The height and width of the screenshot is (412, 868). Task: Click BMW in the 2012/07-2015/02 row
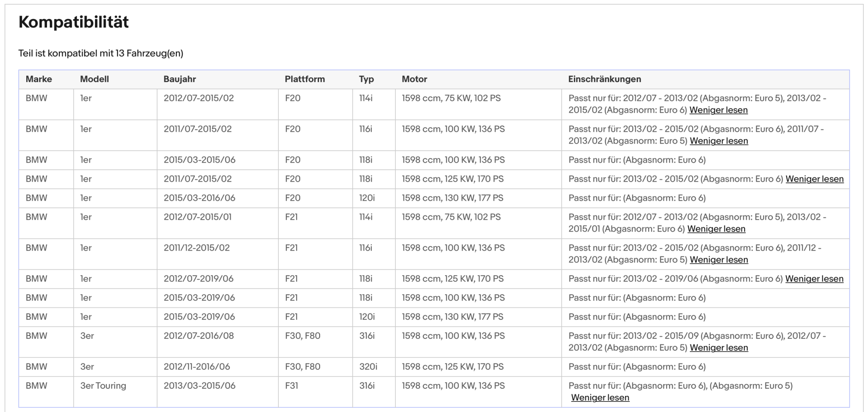coord(36,98)
